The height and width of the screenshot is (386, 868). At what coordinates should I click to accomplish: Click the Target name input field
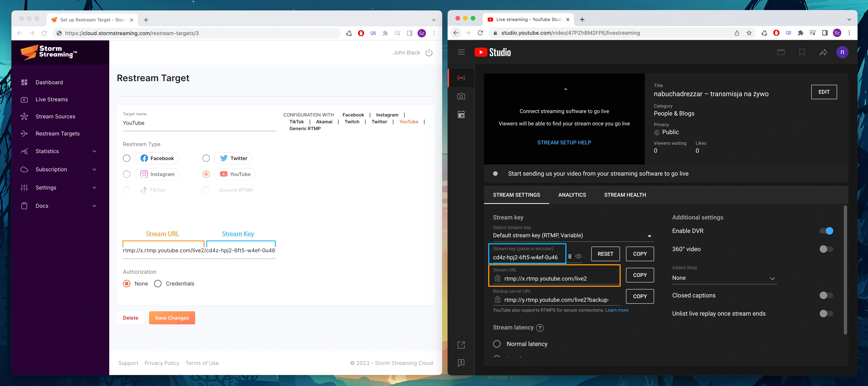click(x=199, y=123)
